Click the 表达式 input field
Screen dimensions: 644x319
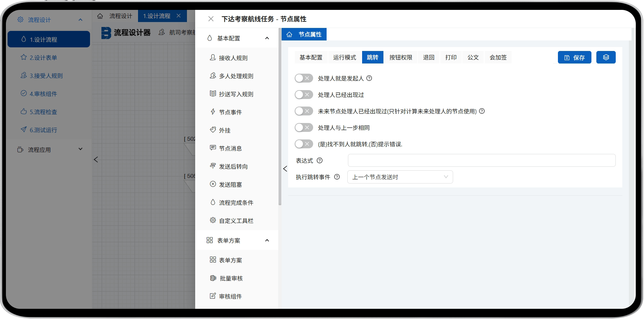click(481, 160)
